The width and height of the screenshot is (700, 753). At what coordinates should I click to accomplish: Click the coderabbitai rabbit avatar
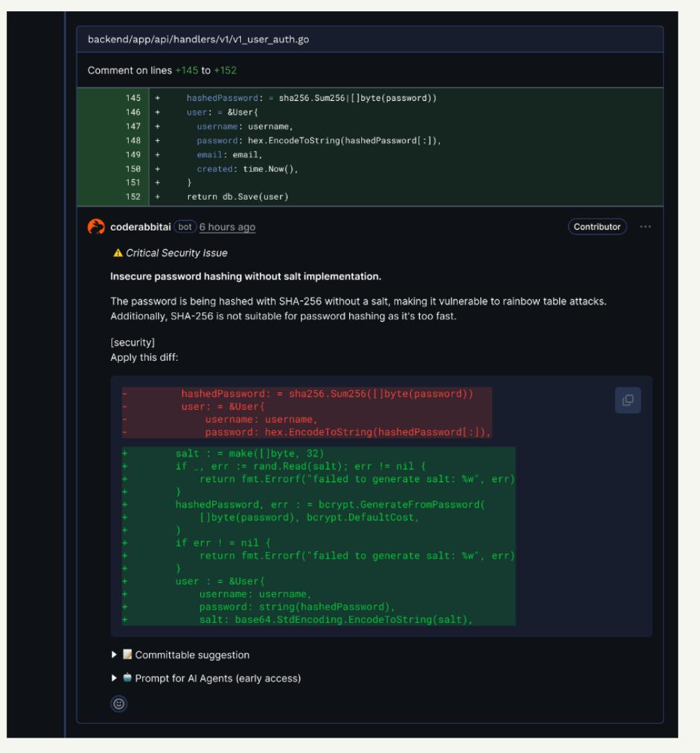pyautogui.click(x=97, y=227)
